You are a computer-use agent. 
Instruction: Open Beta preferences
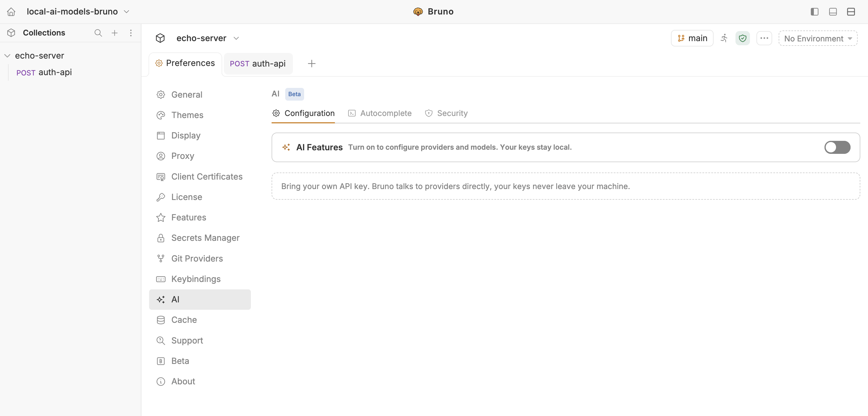click(x=200, y=361)
